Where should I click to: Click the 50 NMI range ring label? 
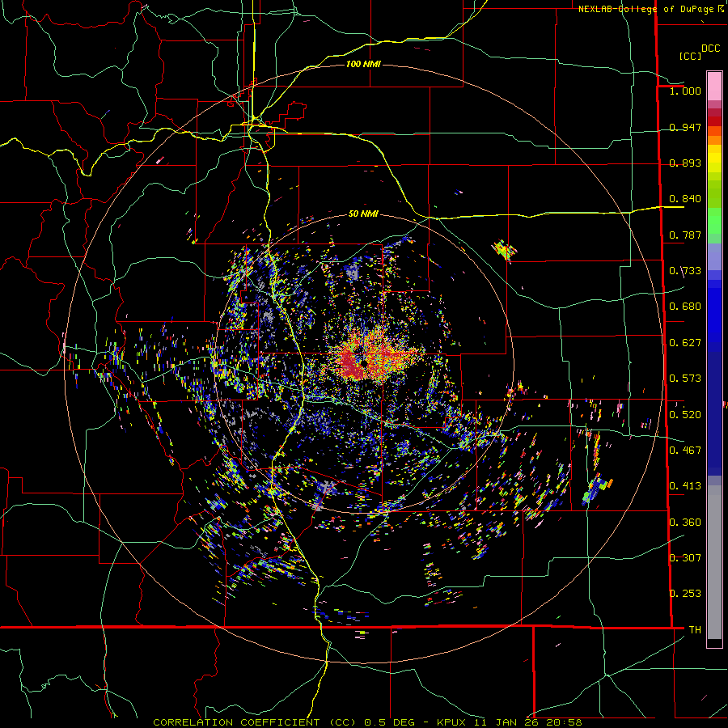click(x=363, y=214)
